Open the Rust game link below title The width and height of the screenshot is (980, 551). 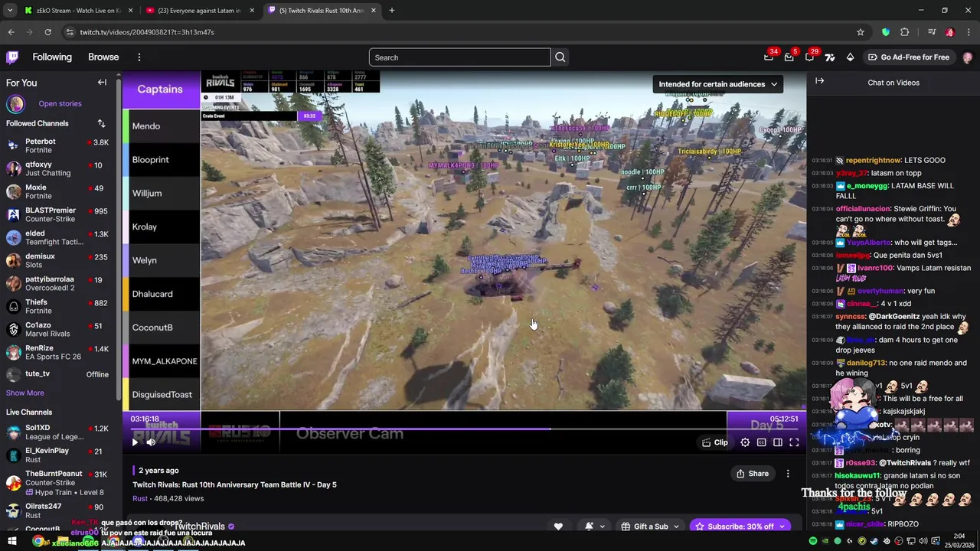point(140,498)
